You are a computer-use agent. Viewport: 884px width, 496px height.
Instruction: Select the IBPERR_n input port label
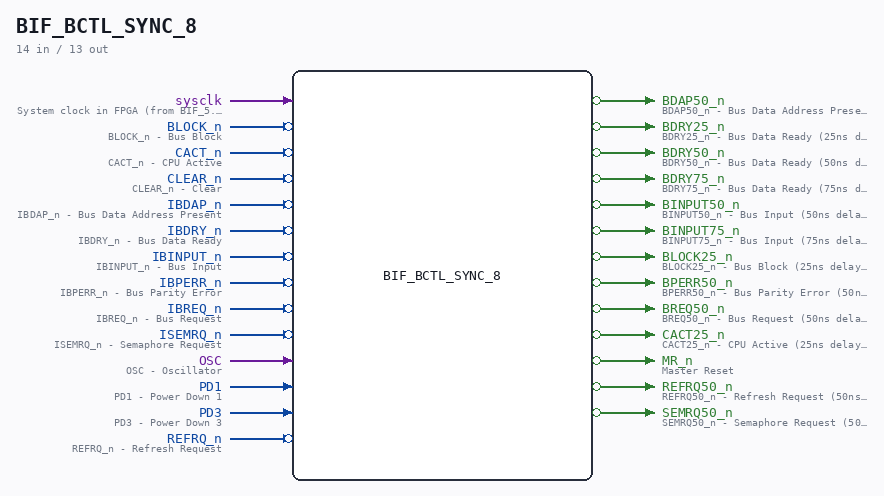[x=191, y=282]
